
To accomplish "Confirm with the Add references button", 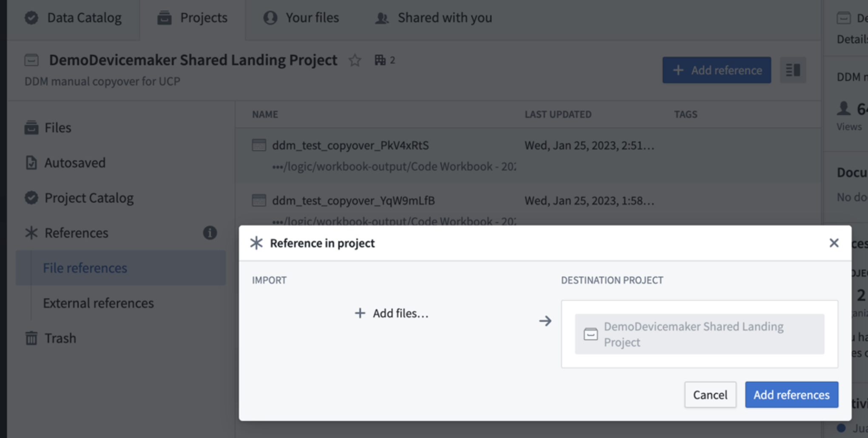I will tap(791, 394).
